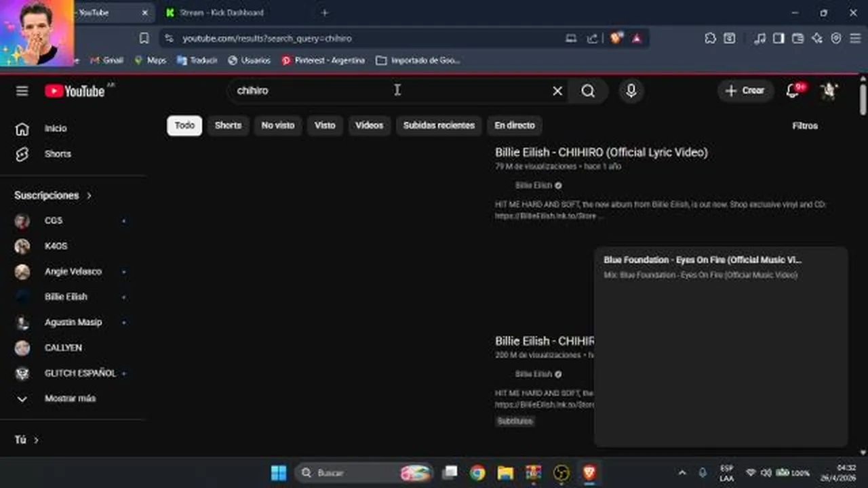Go to the YouTube logo home link
The image size is (868, 488).
[x=75, y=91]
